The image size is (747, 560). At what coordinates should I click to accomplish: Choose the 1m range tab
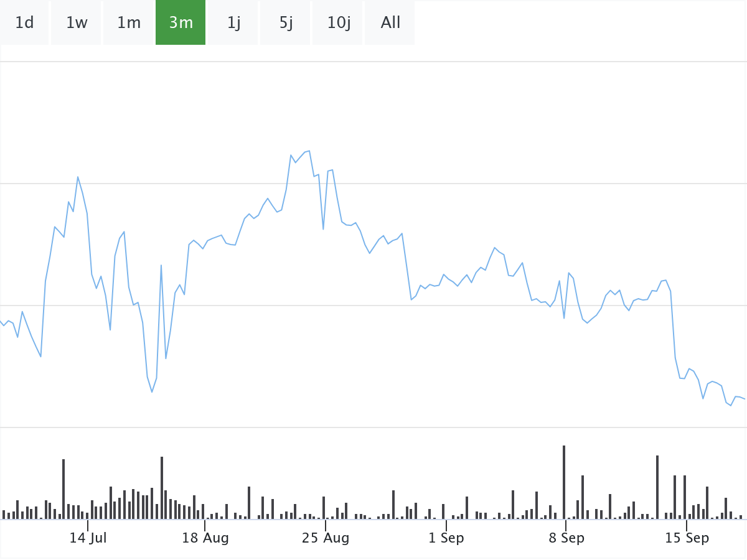pyautogui.click(x=129, y=23)
